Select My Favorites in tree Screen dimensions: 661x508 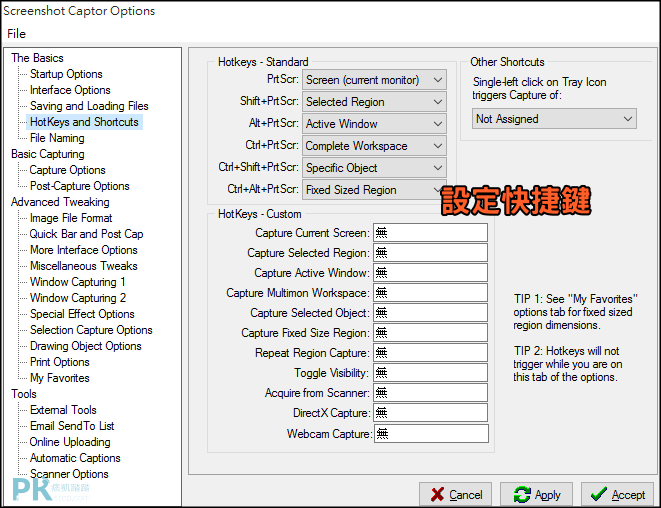tap(59, 379)
